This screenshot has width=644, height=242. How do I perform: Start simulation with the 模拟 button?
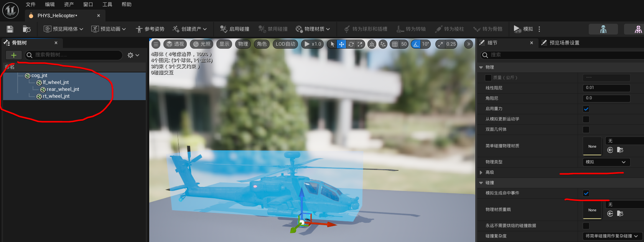point(523,29)
